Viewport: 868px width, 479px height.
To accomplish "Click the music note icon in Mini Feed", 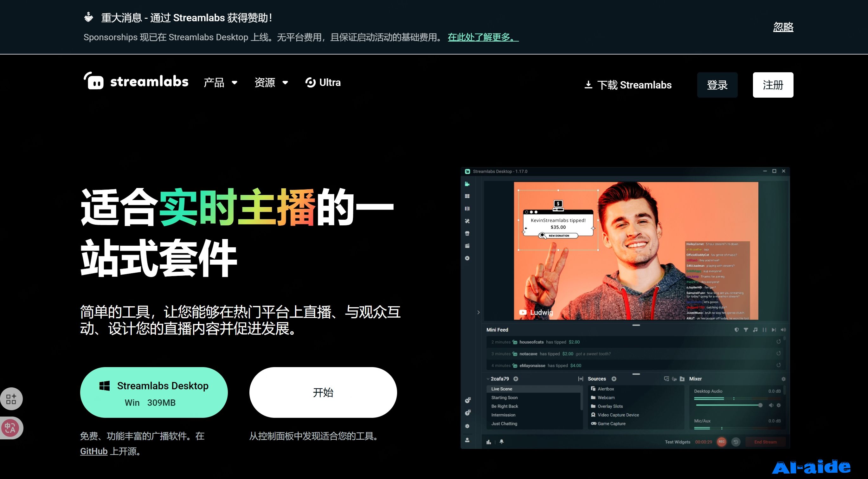I will pyautogui.click(x=755, y=330).
